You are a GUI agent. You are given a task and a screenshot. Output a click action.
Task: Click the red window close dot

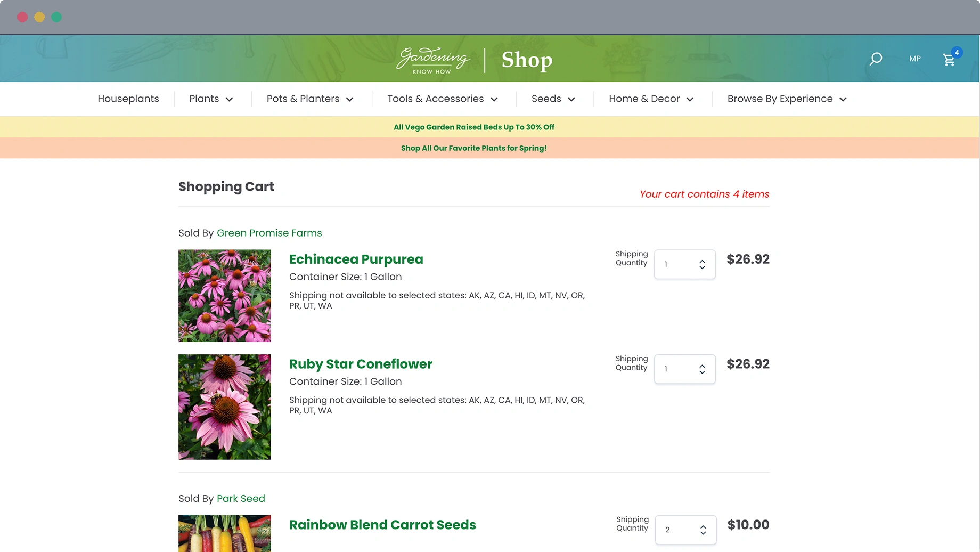click(x=22, y=17)
